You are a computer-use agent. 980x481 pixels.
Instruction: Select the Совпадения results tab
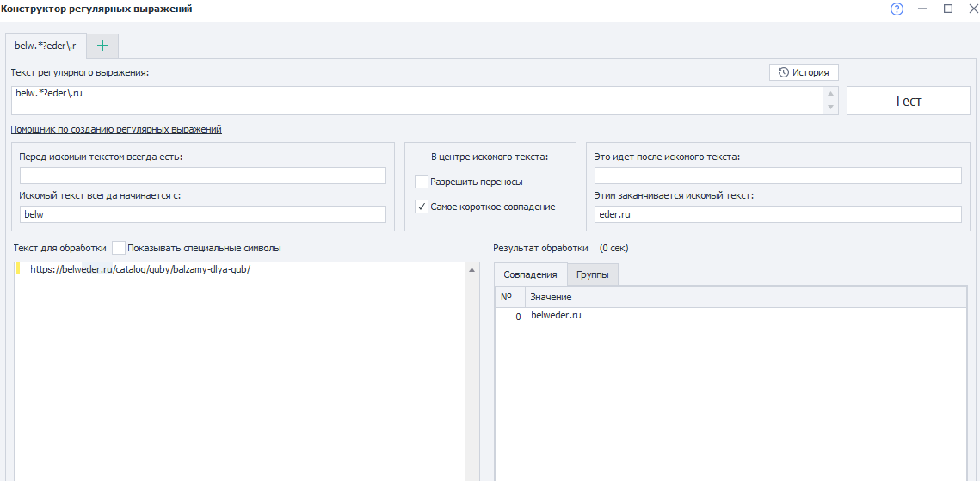[x=530, y=274]
